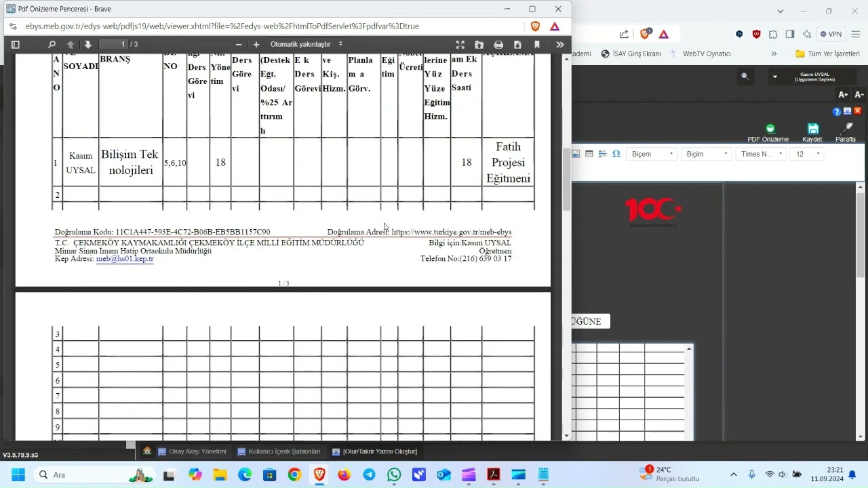868x488 pixels.
Task: Go to the previous PDF page
Action: pos(71,45)
